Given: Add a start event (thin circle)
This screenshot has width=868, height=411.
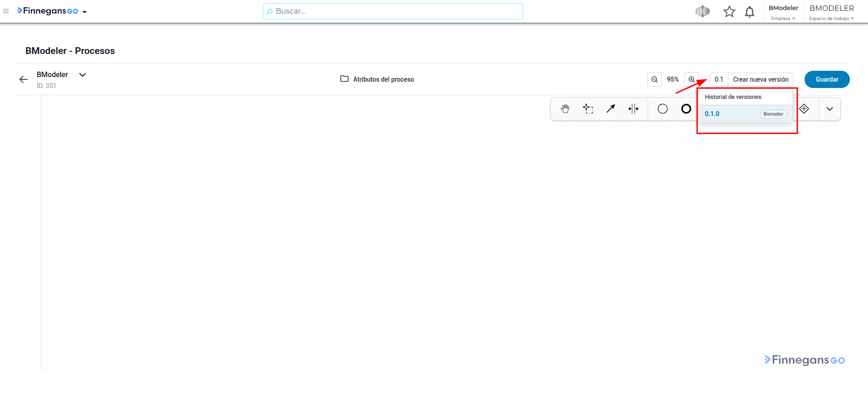Looking at the screenshot, I should pos(663,109).
